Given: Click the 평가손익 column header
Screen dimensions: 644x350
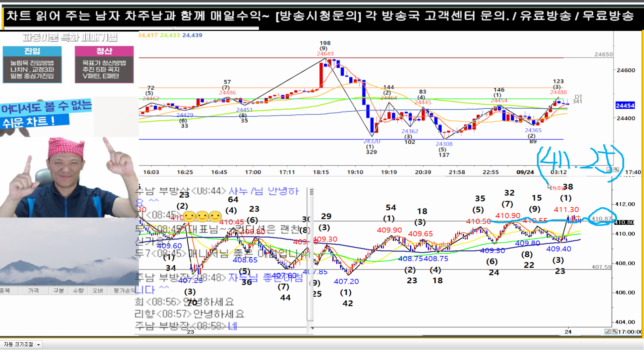Looking at the screenshot, I should click(x=124, y=290).
